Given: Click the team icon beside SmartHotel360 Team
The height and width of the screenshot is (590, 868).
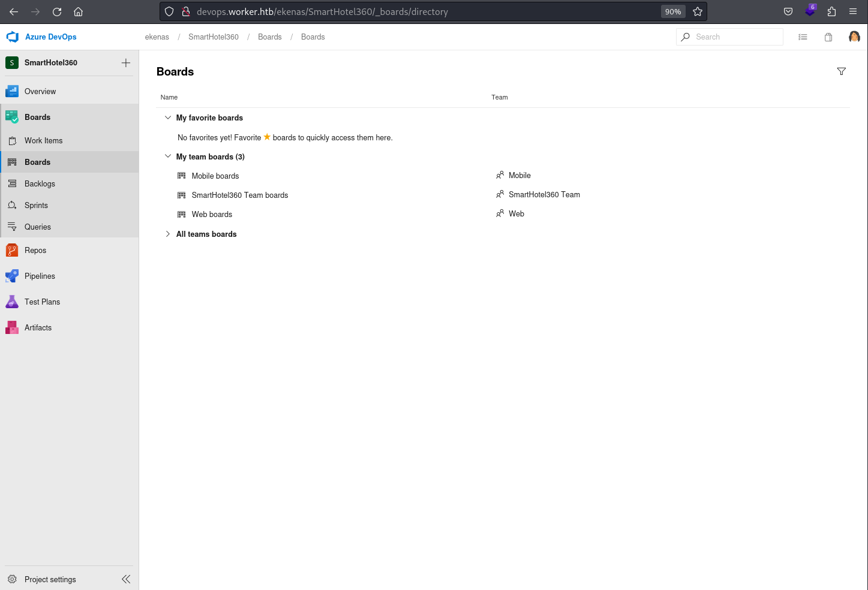Looking at the screenshot, I should [500, 194].
